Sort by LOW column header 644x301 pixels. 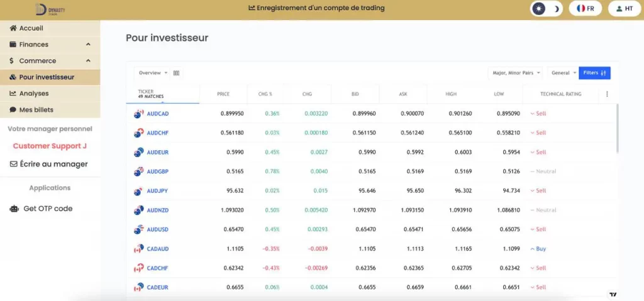pos(499,94)
